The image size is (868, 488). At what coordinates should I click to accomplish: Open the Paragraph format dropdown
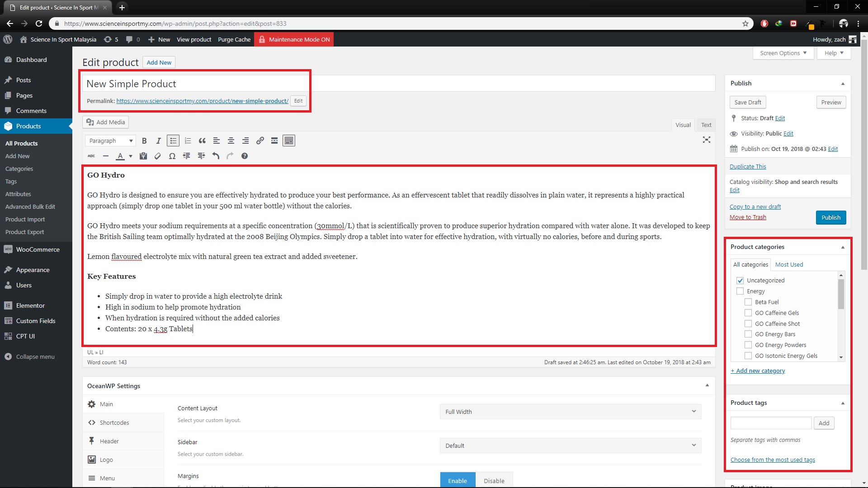pyautogui.click(x=110, y=141)
